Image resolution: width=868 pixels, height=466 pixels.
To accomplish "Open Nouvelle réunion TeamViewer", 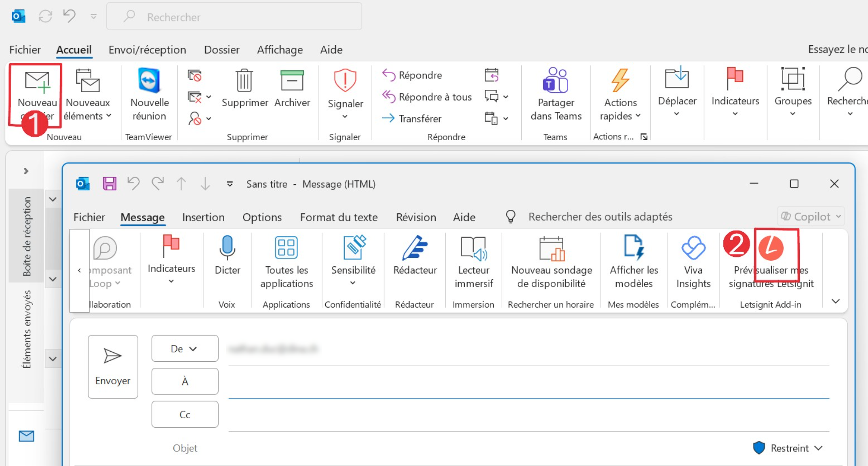I will (x=149, y=94).
